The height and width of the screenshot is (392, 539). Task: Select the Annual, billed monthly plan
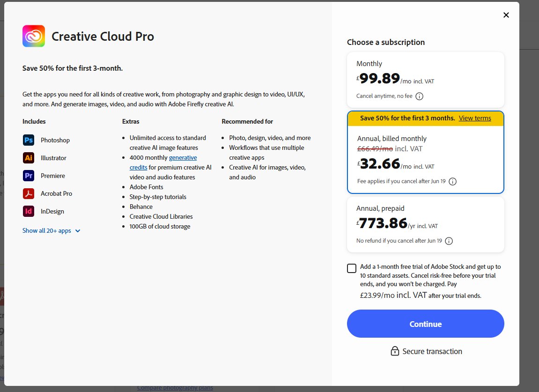426,152
